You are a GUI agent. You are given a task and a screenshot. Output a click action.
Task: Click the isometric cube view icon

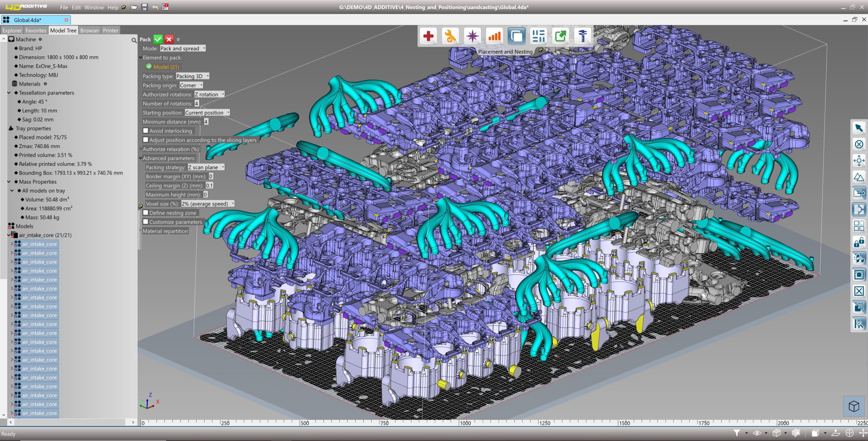[853, 406]
